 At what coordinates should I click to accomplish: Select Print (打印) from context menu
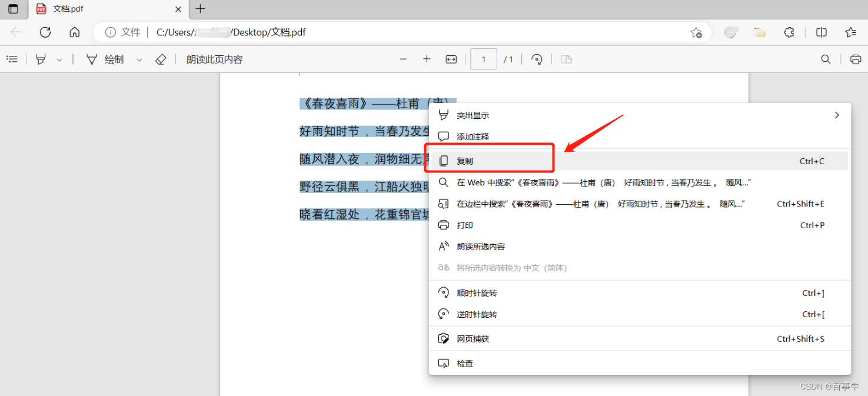click(465, 225)
